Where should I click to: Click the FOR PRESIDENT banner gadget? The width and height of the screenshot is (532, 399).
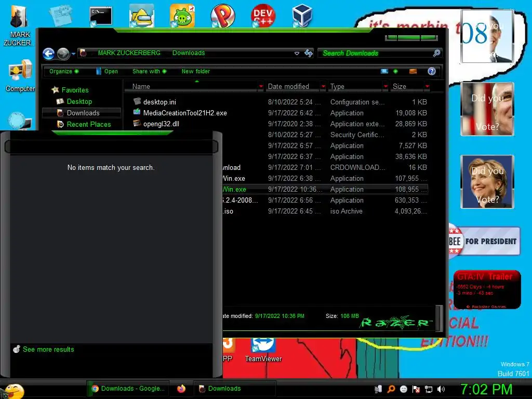tap(485, 241)
